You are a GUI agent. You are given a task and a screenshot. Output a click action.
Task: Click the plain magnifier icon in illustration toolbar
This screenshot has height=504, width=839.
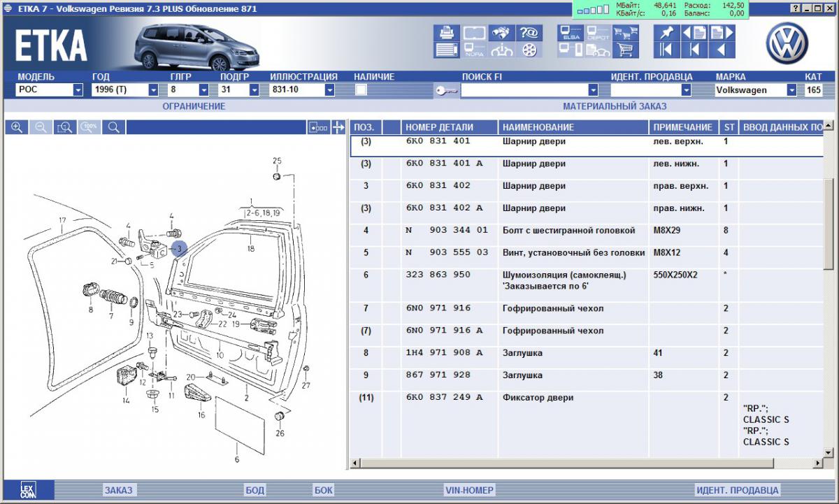113,127
